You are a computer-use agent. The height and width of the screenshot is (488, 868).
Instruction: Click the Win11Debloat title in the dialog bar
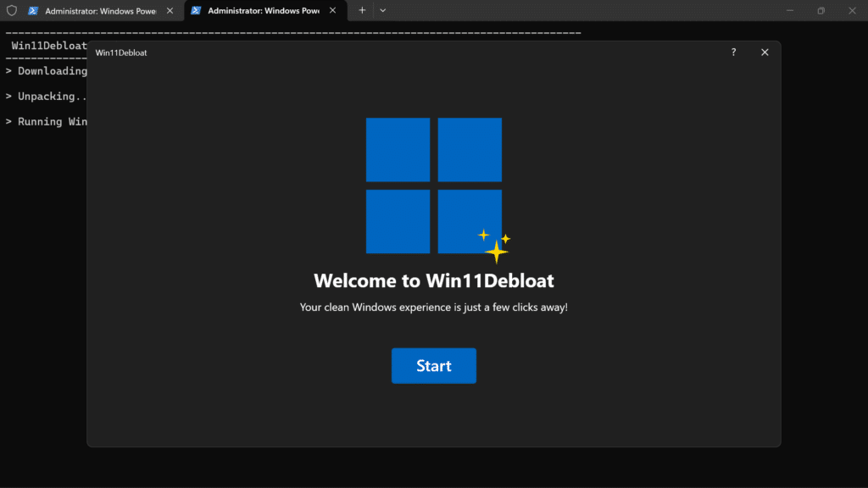[120, 52]
